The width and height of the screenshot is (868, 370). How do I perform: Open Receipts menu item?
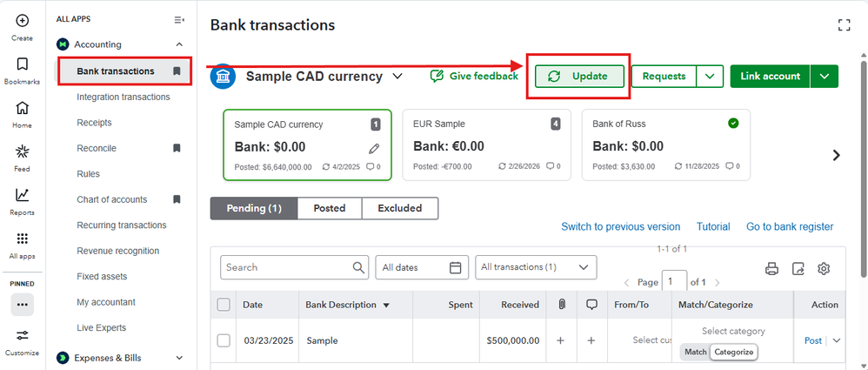click(x=94, y=123)
